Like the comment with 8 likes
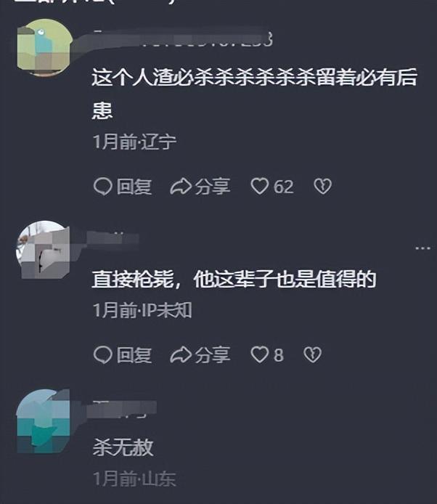This screenshot has width=437, height=504. 259,354
